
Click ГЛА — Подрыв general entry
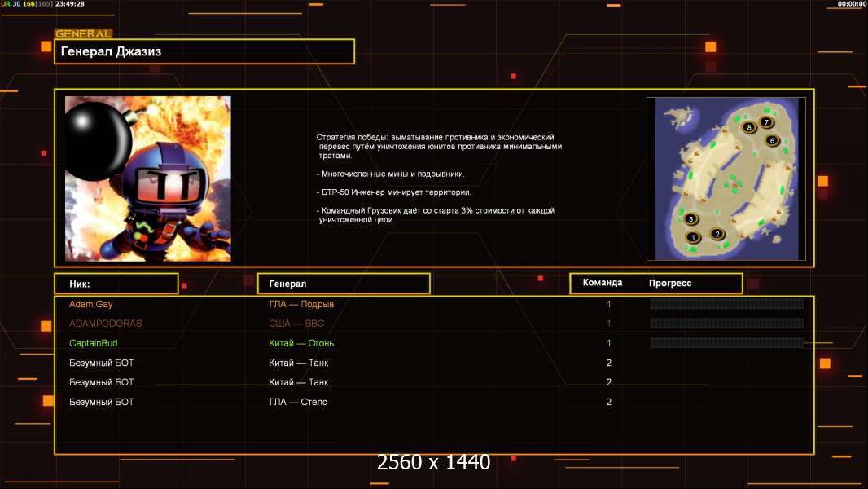pos(301,304)
